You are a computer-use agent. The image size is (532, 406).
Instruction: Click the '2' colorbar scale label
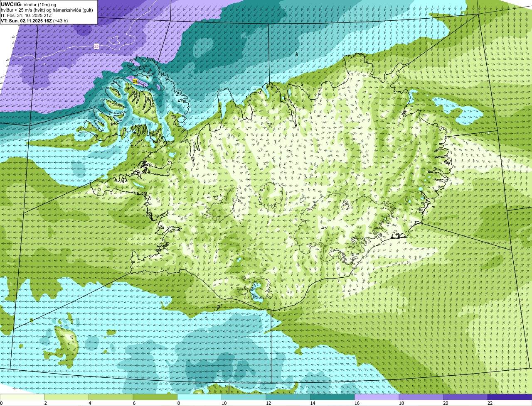(45, 403)
